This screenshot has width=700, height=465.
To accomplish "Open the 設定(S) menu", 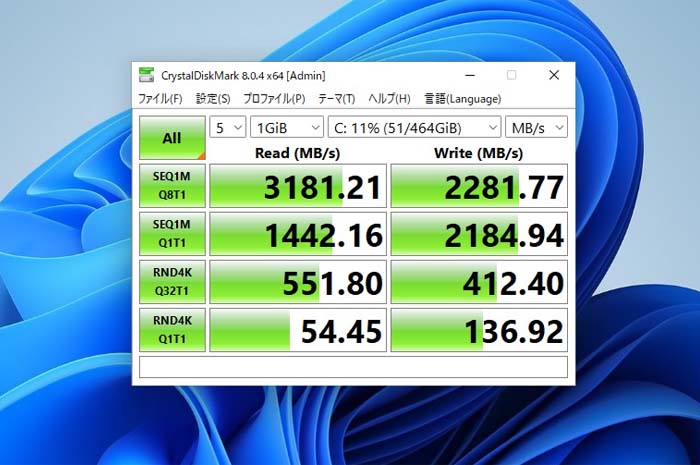I will point(213,99).
